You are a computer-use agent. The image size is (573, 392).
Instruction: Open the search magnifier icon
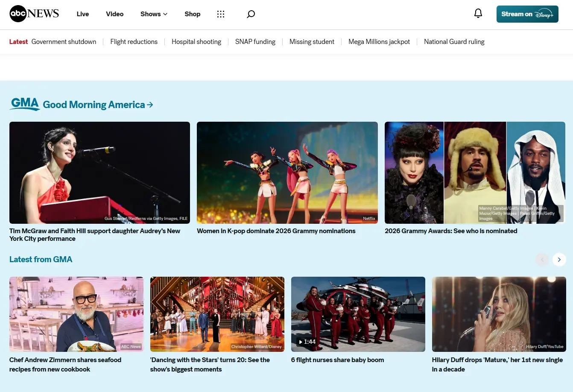[251, 14]
